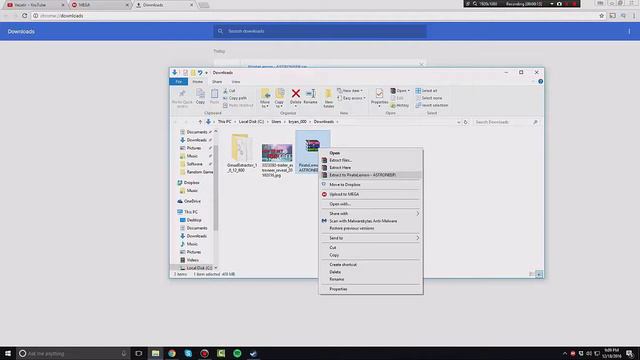Click the ribbon Copy icon in Clipboard group
Screen dimensions: 640x360
[x=200, y=94]
